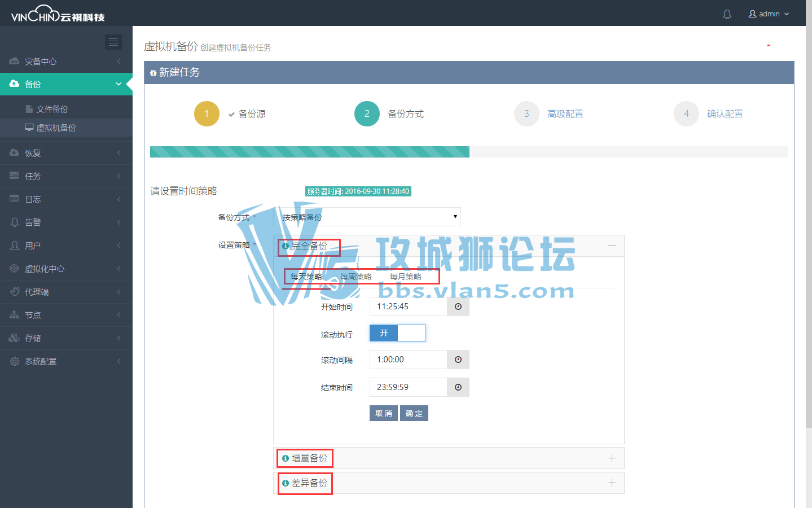Click the 新建任务 header icon

[x=153, y=73]
